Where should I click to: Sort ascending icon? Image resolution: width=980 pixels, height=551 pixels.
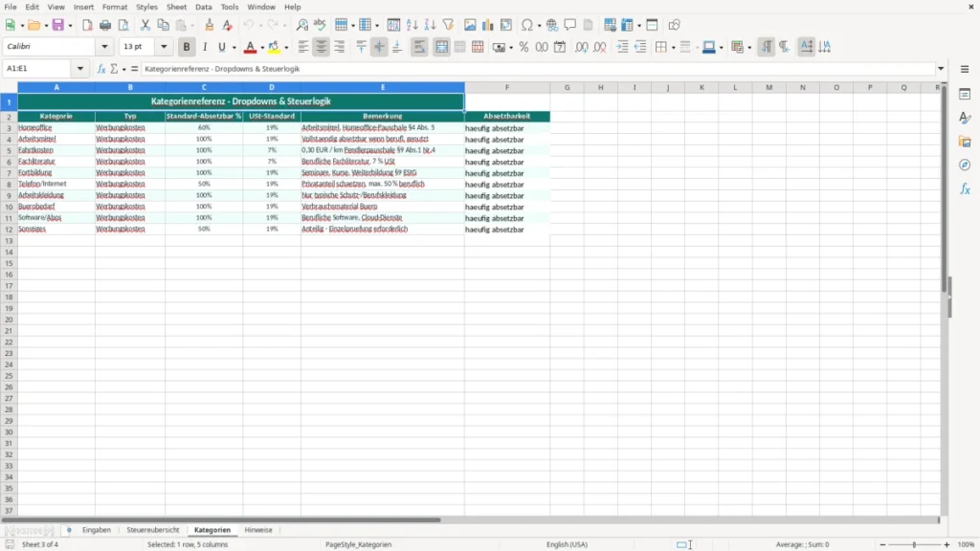pos(412,25)
